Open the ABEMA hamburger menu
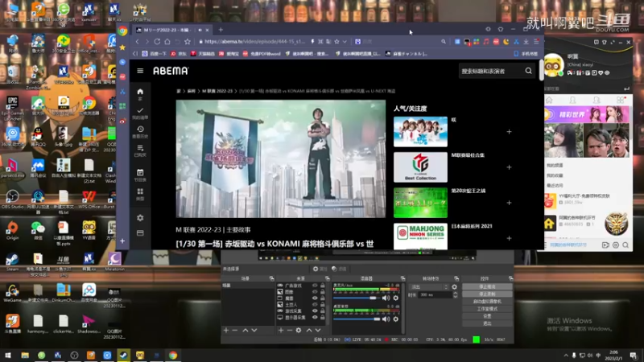Image resolution: width=644 pixels, height=362 pixels. [x=140, y=71]
